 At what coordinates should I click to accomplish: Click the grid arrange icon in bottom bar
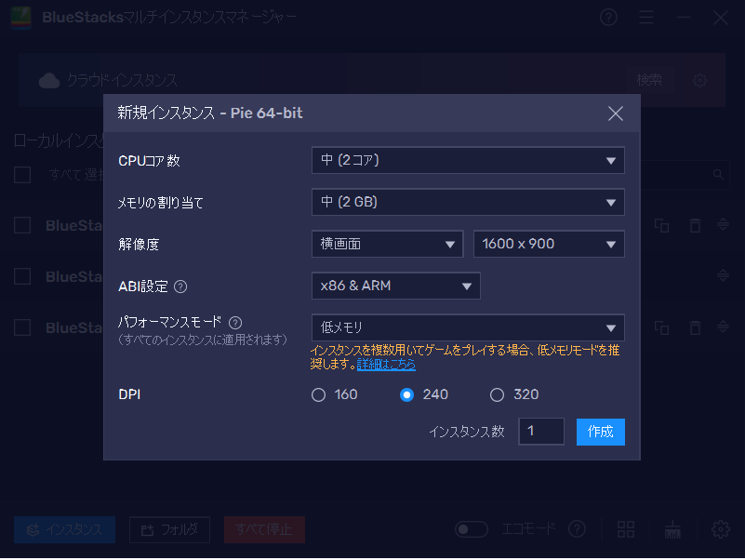click(626, 529)
